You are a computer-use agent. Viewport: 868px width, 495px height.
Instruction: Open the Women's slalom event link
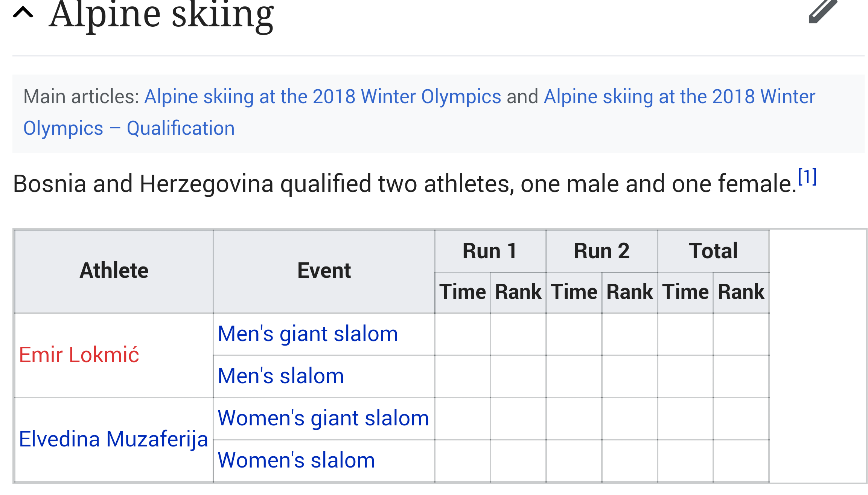(296, 460)
